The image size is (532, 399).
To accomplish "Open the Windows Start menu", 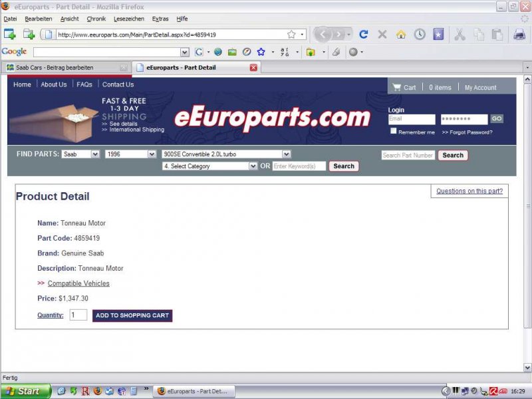I will [26, 391].
